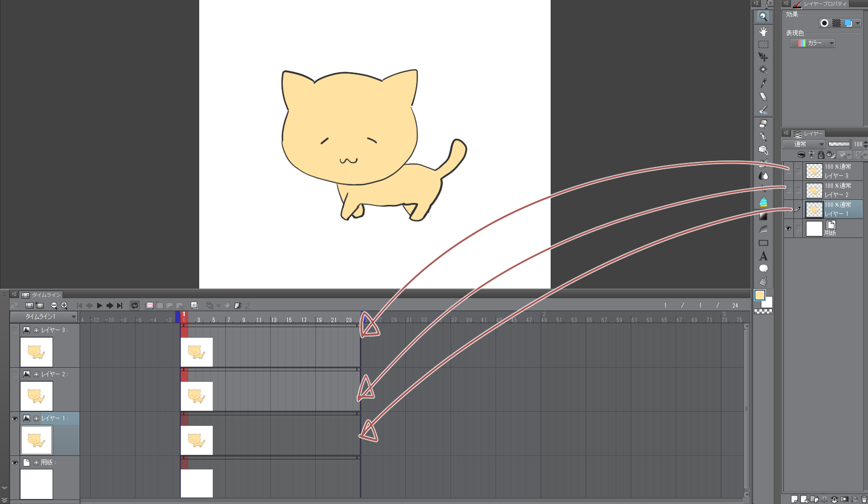
Task: Expand the 用紙 timeline track
Action: [36, 462]
